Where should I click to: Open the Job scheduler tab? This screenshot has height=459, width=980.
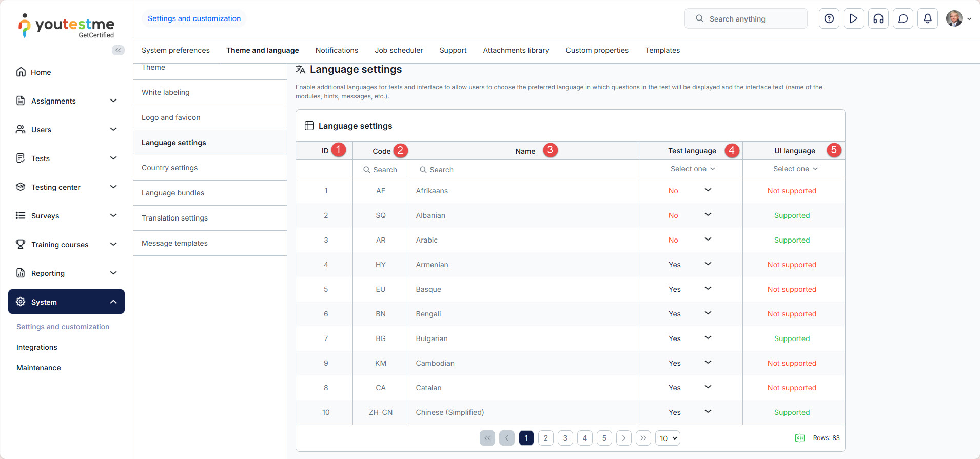click(399, 50)
